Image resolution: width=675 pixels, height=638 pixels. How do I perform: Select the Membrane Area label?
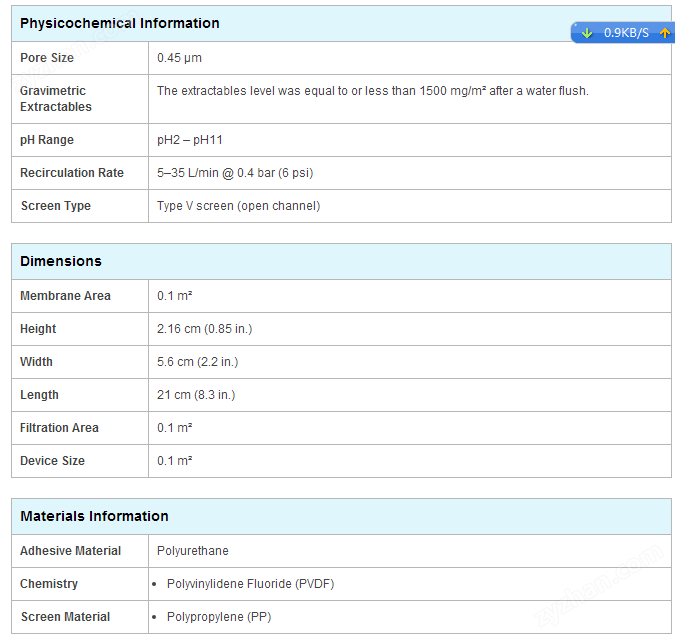point(65,296)
